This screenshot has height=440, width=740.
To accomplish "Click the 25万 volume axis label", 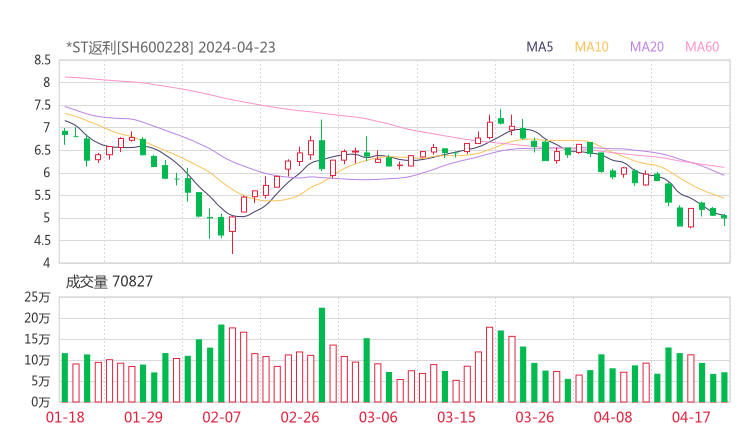I will pos(37,297).
